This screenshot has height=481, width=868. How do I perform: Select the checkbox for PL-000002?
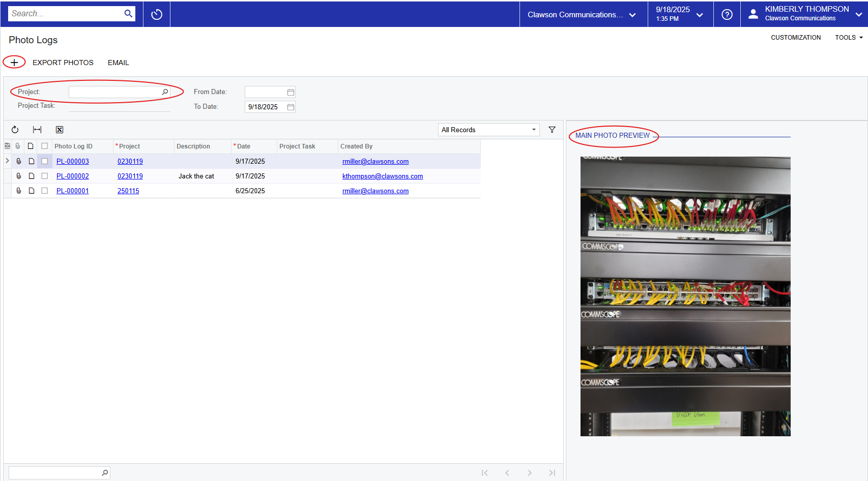(45, 176)
